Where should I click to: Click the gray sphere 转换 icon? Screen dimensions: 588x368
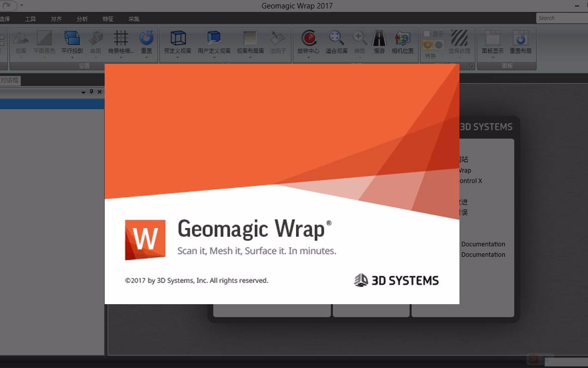pos(439,45)
